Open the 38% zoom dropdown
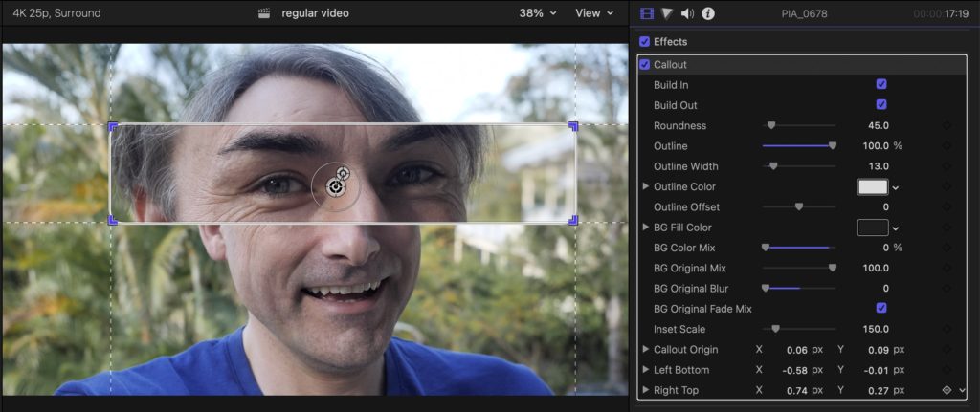 coord(538,13)
